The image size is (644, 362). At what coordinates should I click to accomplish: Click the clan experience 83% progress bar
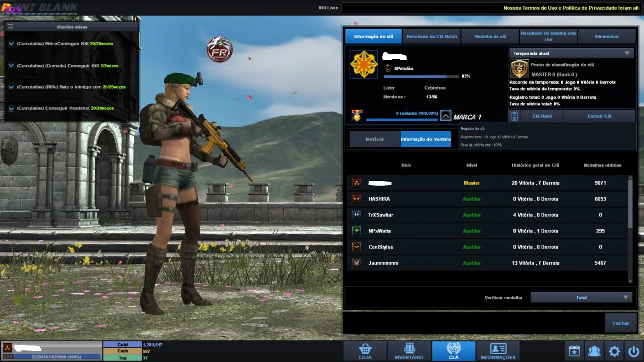pyautogui.click(x=421, y=76)
